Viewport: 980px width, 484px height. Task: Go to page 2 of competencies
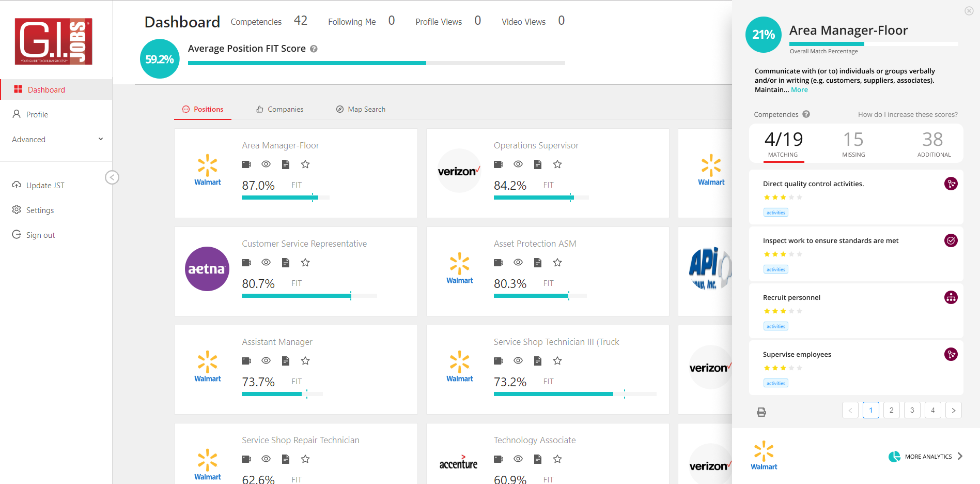click(x=892, y=410)
